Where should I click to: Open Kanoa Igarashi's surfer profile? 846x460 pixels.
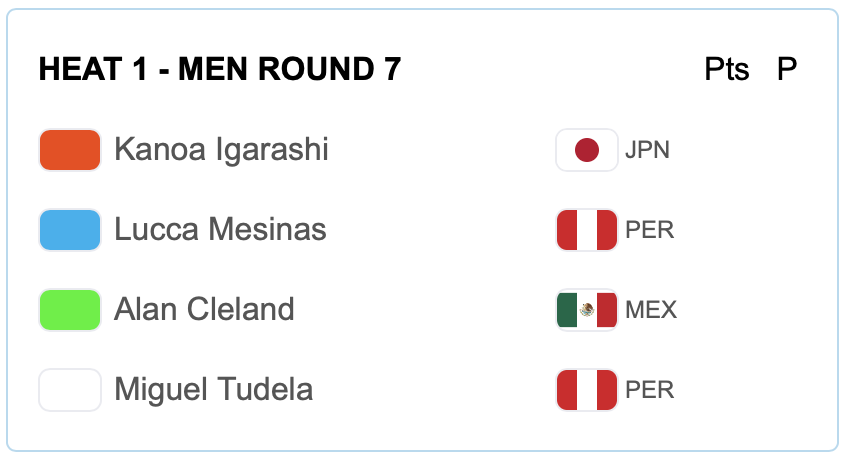point(221,150)
